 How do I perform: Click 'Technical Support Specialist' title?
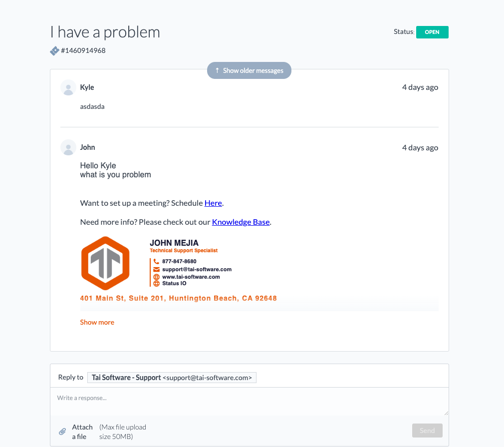pyautogui.click(x=184, y=250)
